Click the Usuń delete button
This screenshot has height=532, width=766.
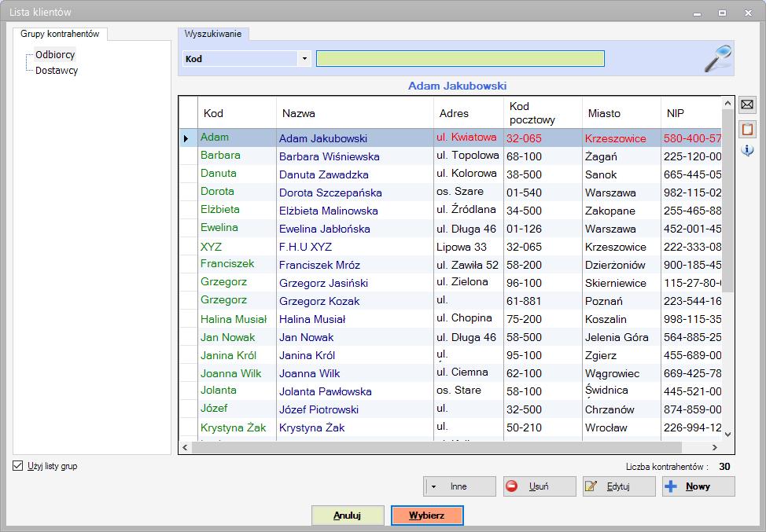(540, 486)
